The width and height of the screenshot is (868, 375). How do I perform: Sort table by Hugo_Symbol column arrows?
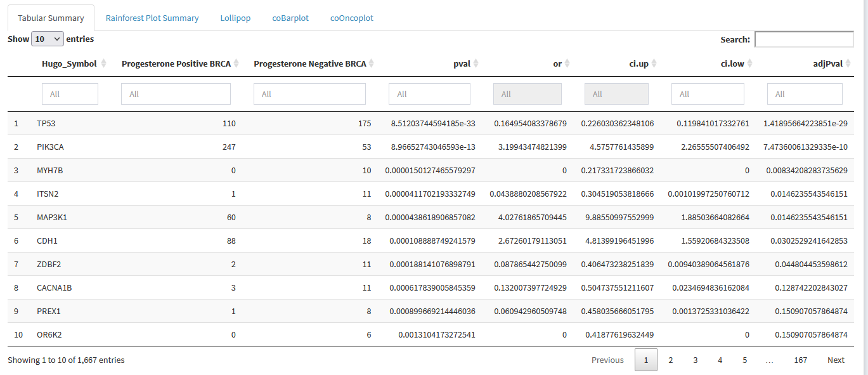[x=104, y=63]
